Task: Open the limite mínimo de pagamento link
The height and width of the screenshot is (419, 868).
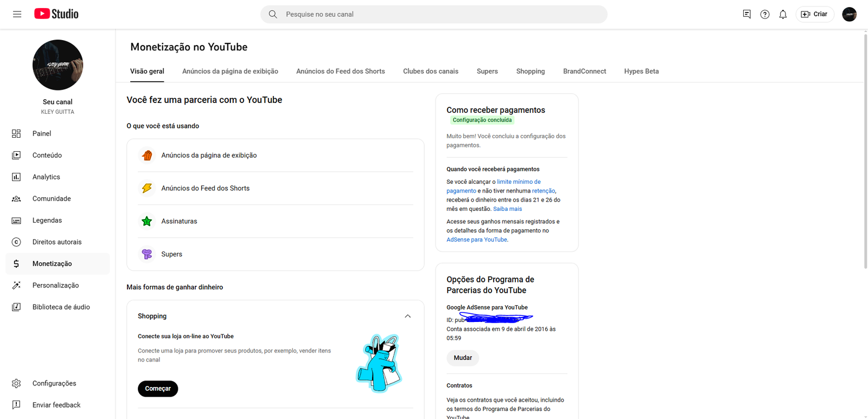Action: [x=494, y=186]
